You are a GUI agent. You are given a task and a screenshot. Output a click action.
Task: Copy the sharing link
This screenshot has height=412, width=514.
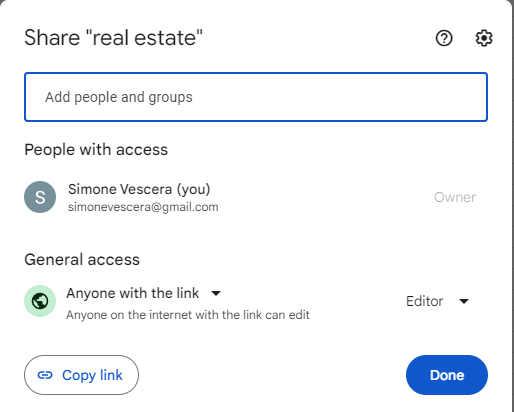pos(81,375)
